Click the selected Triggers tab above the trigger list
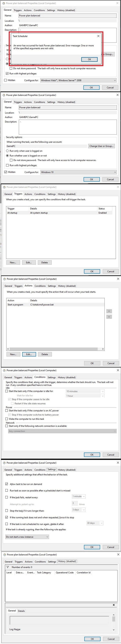 (x=18, y=194)
